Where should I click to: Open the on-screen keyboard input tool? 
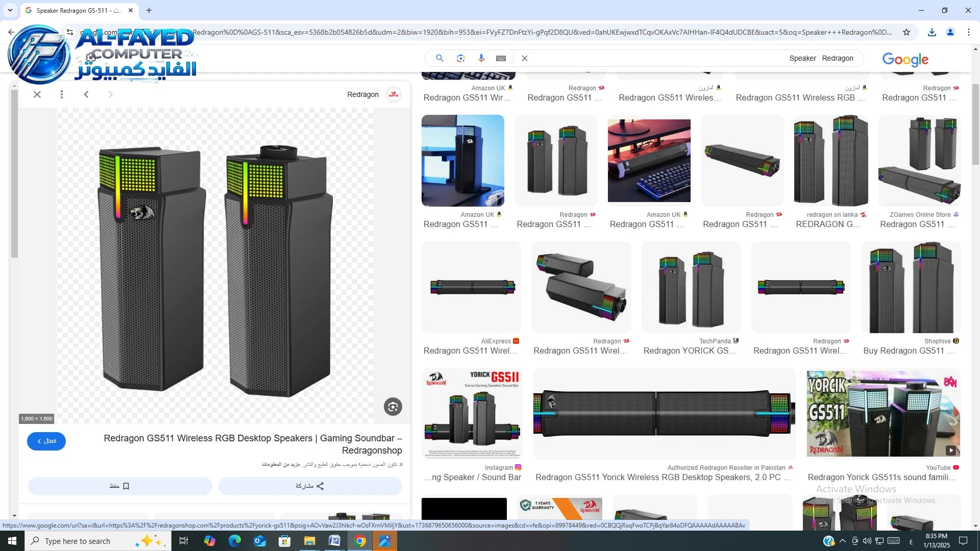tap(501, 58)
